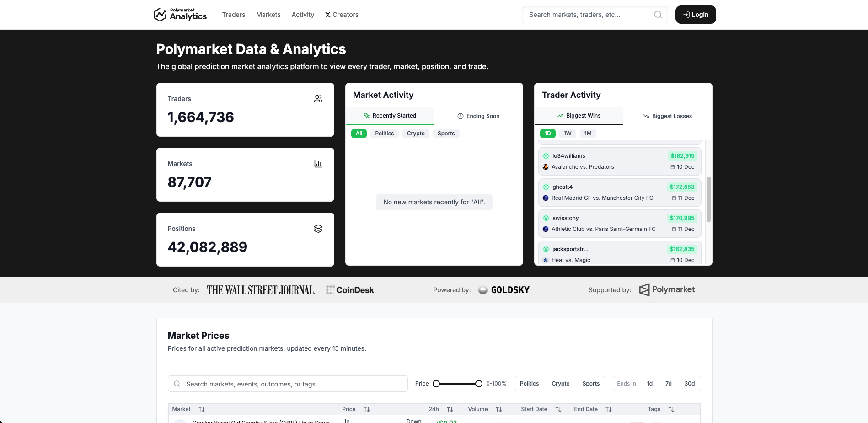868x423 pixels.
Task: Click the Traders card people icon
Action: 318,99
